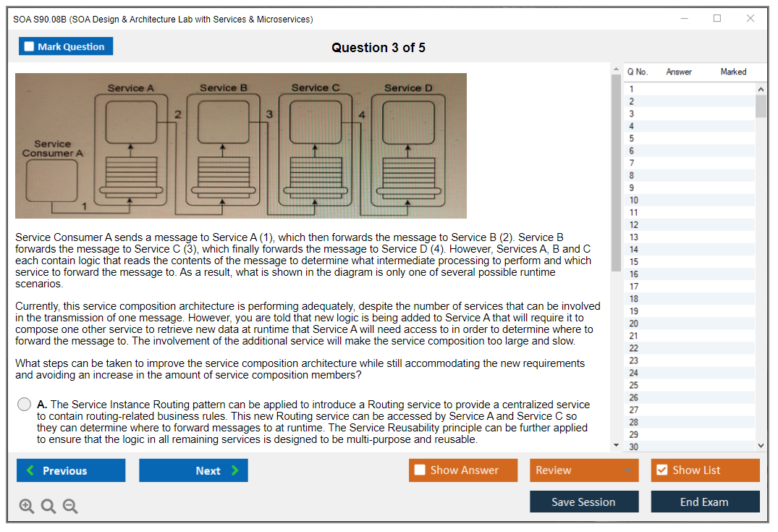Viewport: 778px width, 532px height.
Task: Click the zoom out magnifier icon
Action: (x=70, y=507)
